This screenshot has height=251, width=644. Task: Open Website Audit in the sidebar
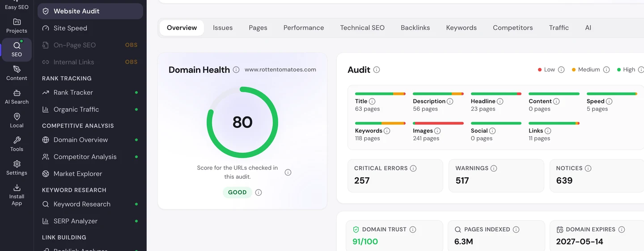[90, 11]
